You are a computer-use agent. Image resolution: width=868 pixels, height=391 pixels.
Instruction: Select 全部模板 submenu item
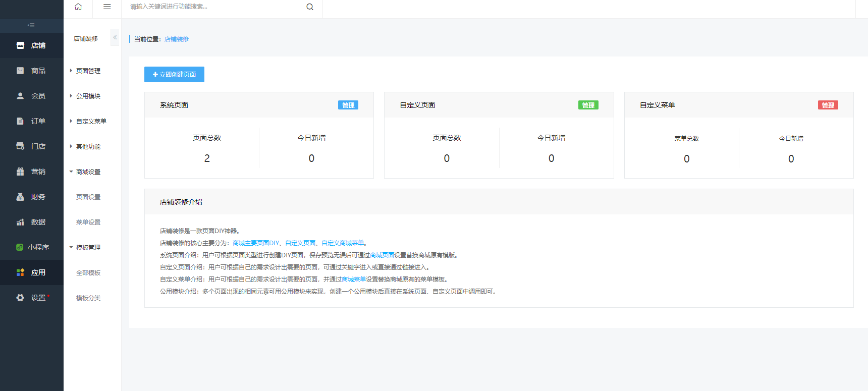(88, 273)
